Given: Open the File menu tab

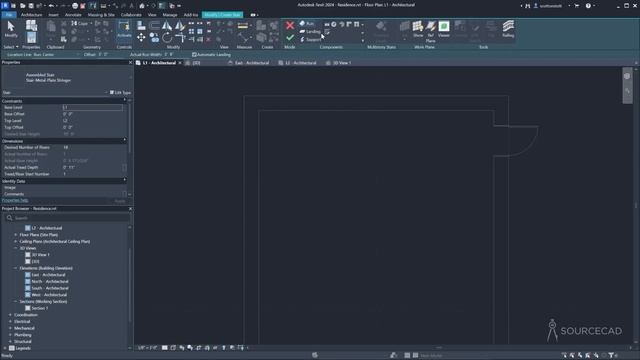Looking at the screenshot, I should pyautogui.click(x=9, y=15).
